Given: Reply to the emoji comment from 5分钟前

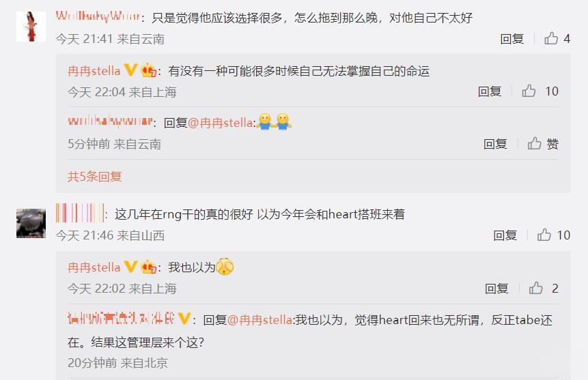Looking at the screenshot, I should (495, 144).
